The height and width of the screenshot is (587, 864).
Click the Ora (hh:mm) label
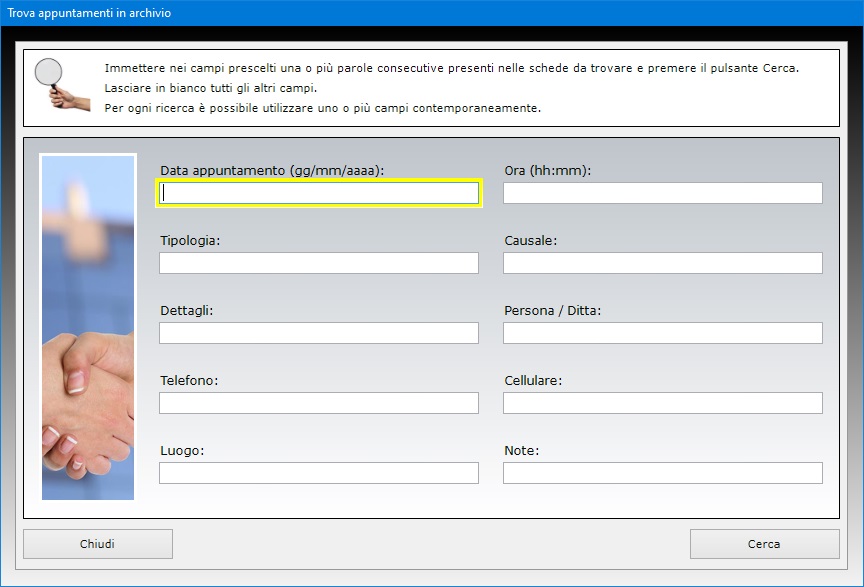click(548, 171)
